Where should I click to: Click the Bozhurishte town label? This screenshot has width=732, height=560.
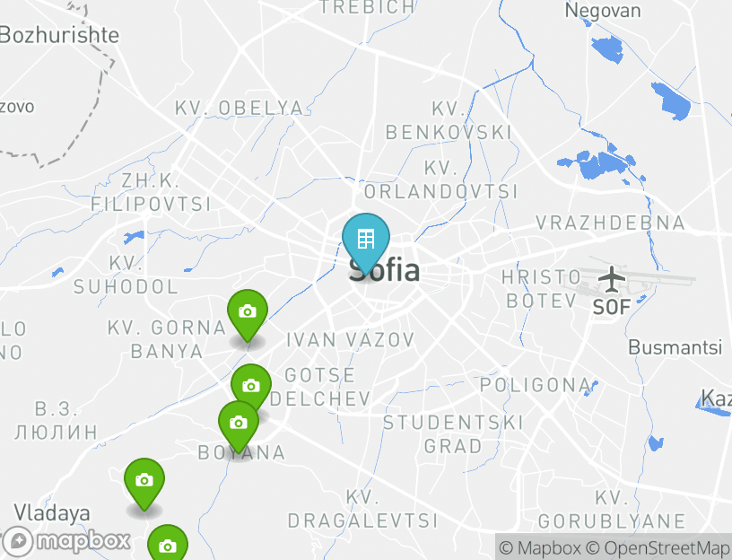(x=60, y=35)
